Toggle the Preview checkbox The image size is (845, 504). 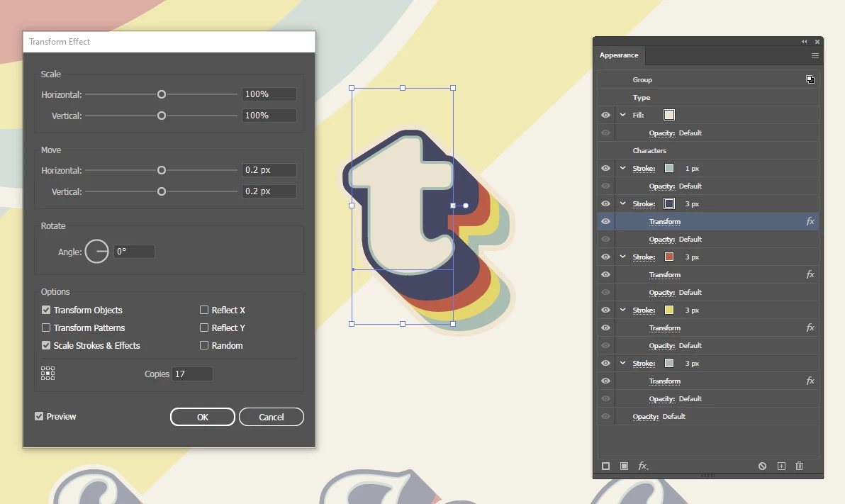(39, 416)
